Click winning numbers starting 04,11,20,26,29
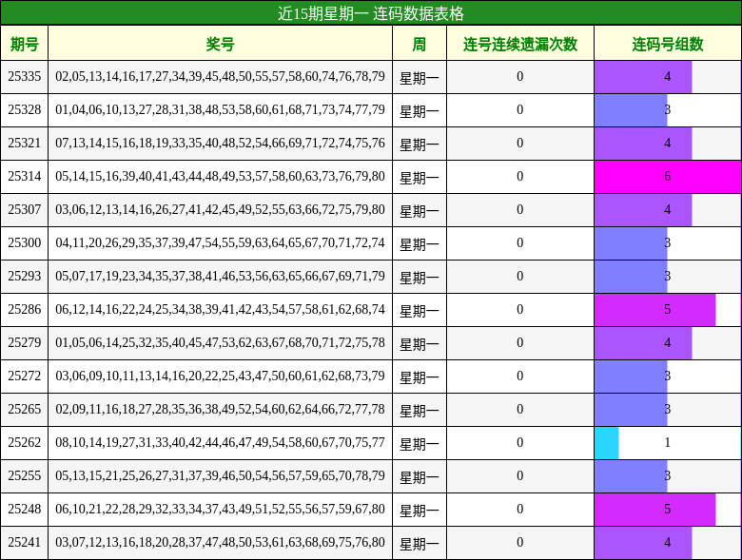The width and height of the screenshot is (742, 560). click(220, 242)
